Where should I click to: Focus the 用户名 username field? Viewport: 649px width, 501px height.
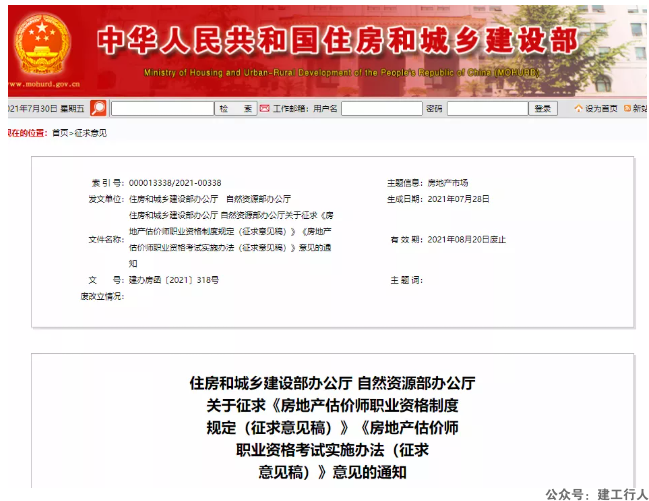(x=382, y=108)
